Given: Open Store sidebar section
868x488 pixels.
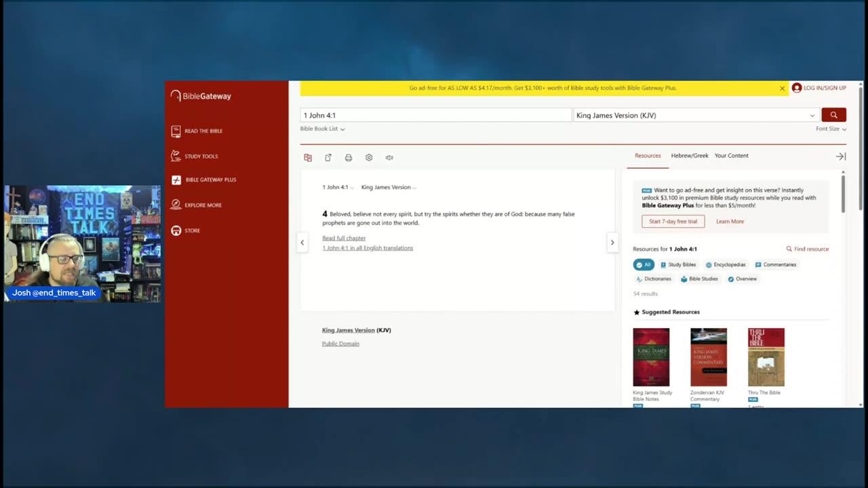Looking at the screenshot, I should pos(186,230).
